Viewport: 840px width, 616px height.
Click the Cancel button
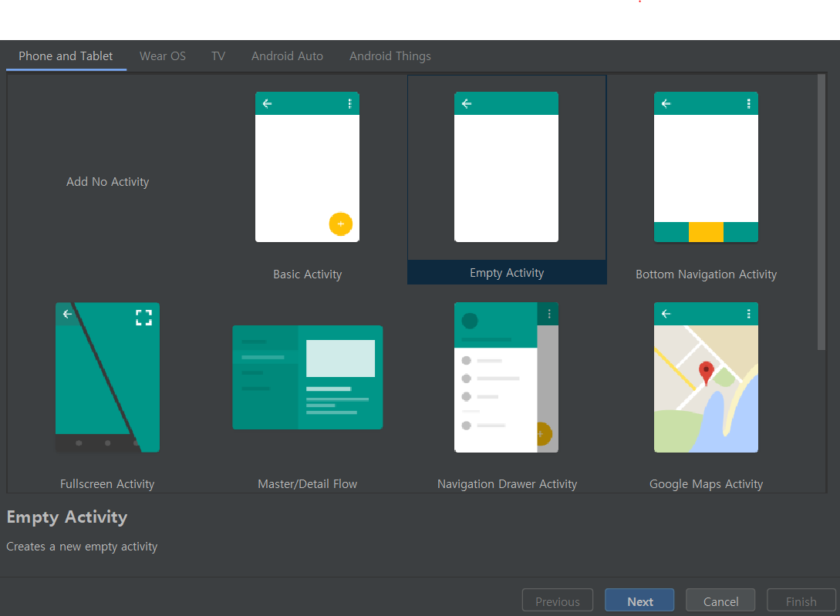click(x=720, y=601)
